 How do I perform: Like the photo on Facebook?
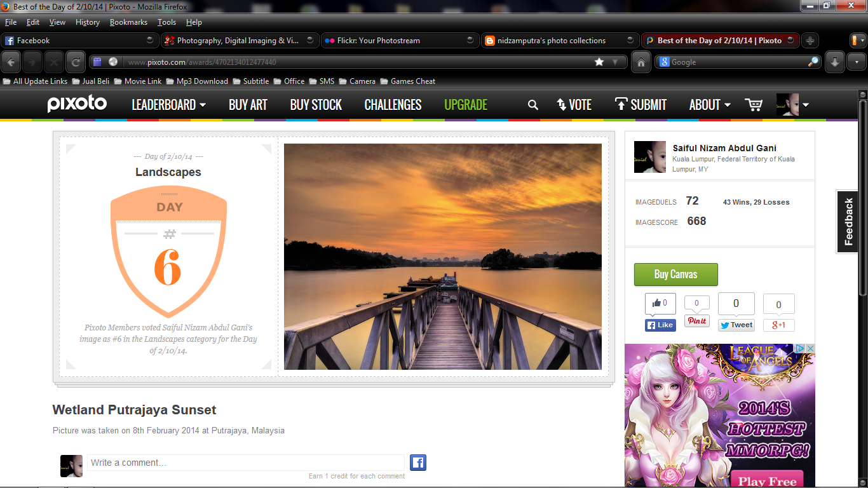[660, 325]
